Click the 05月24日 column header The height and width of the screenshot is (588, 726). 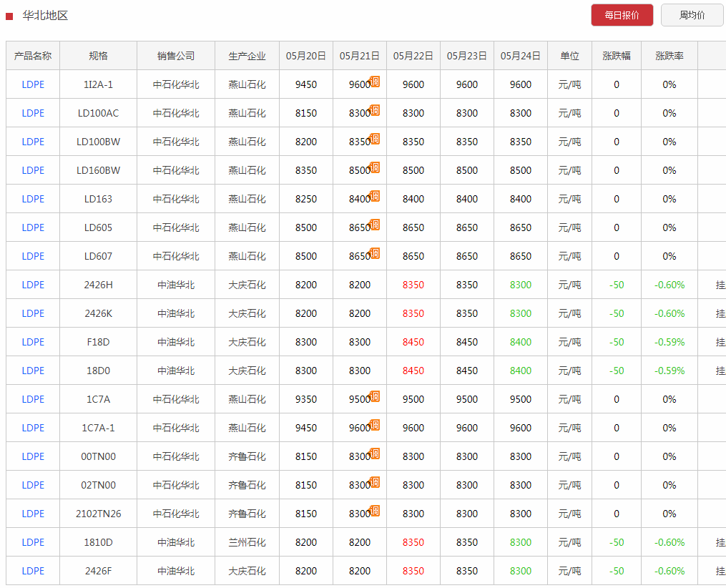pos(521,56)
